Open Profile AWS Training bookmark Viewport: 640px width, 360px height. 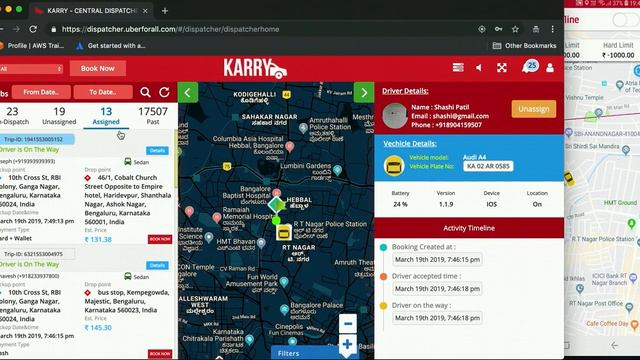(x=33, y=46)
